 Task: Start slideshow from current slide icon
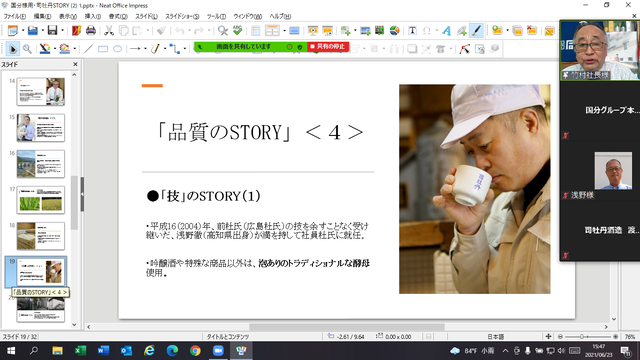tap(327, 31)
